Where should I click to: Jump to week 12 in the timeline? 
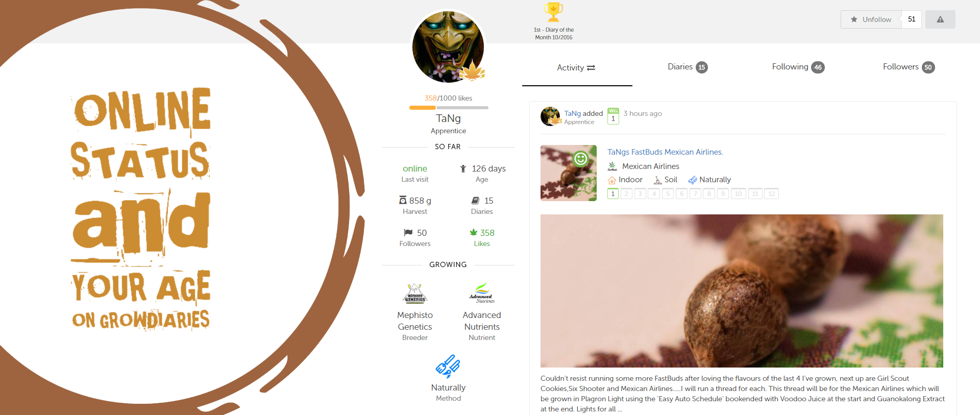click(771, 193)
